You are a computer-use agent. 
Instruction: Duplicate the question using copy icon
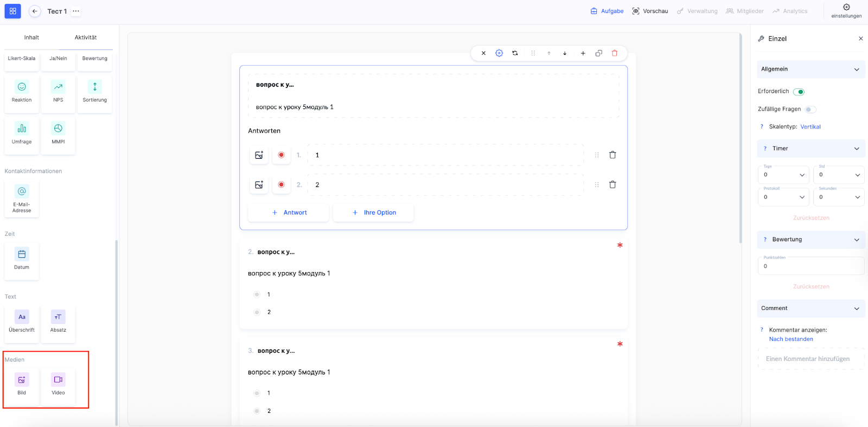(598, 53)
